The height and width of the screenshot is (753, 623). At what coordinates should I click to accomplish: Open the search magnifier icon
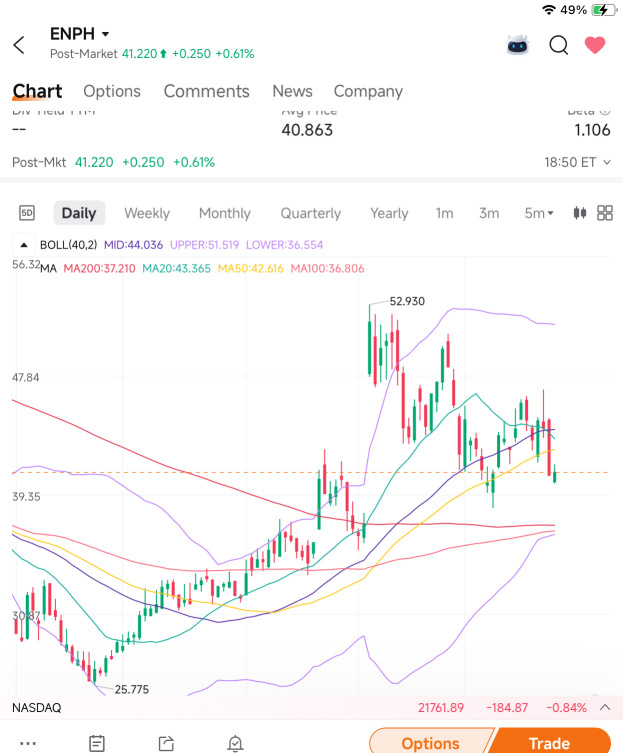tap(559, 46)
